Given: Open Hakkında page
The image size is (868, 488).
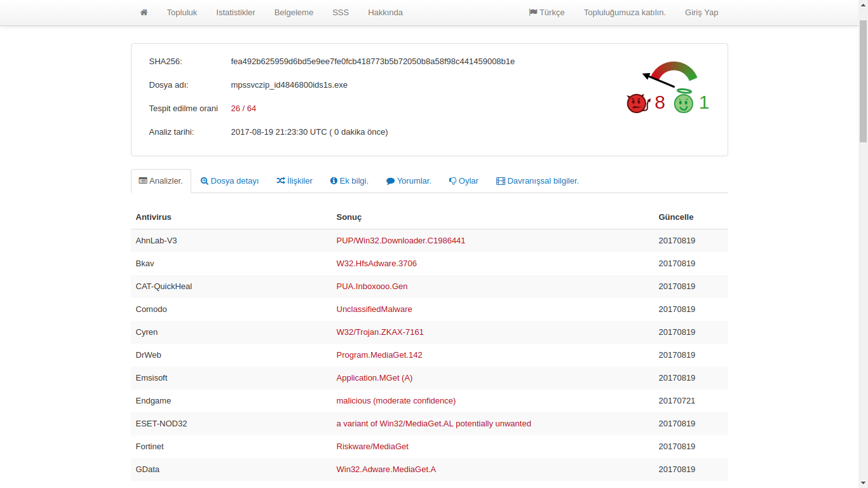Looking at the screenshot, I should 385,13.
